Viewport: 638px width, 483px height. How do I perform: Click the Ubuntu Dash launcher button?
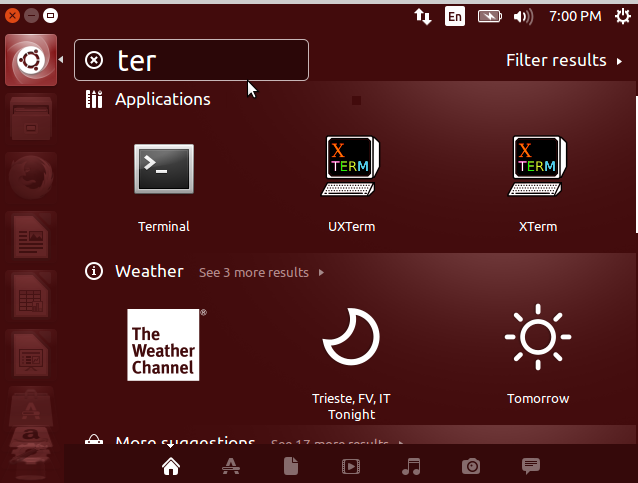(31, 60)
